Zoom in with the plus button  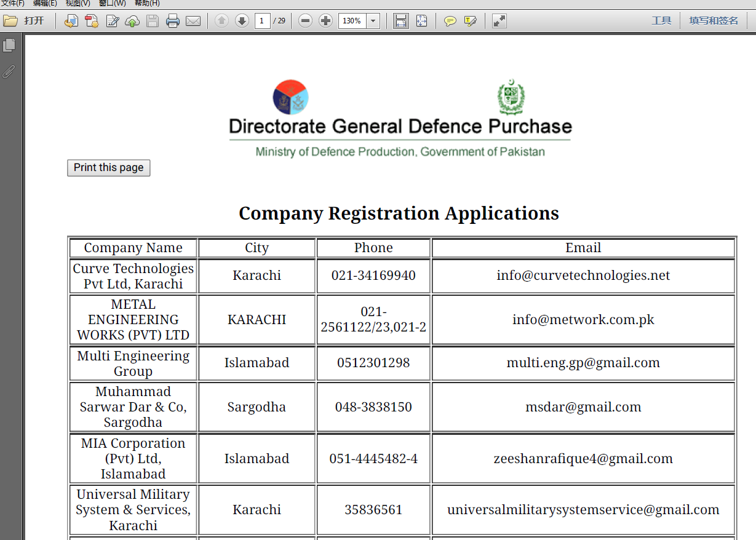click(x=325, y=21)
